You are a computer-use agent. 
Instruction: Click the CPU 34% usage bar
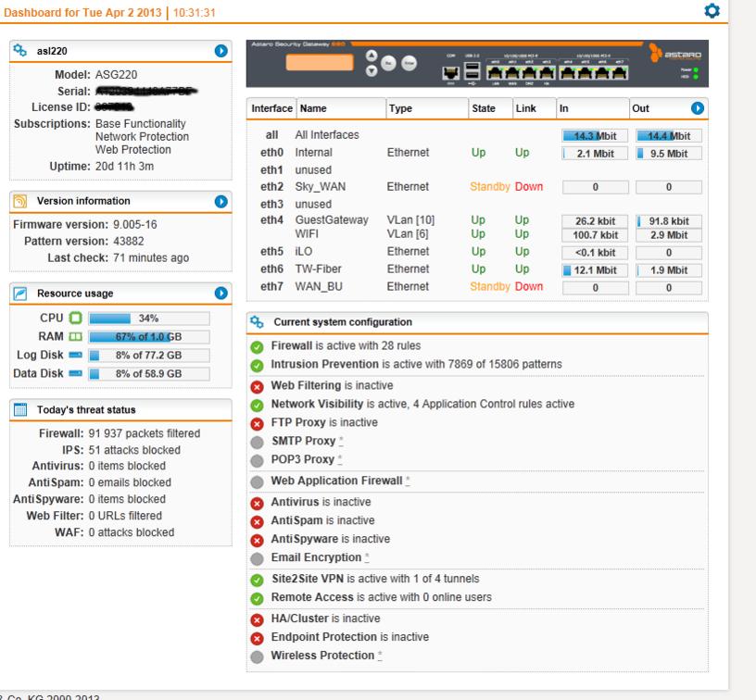coord(149,319)
